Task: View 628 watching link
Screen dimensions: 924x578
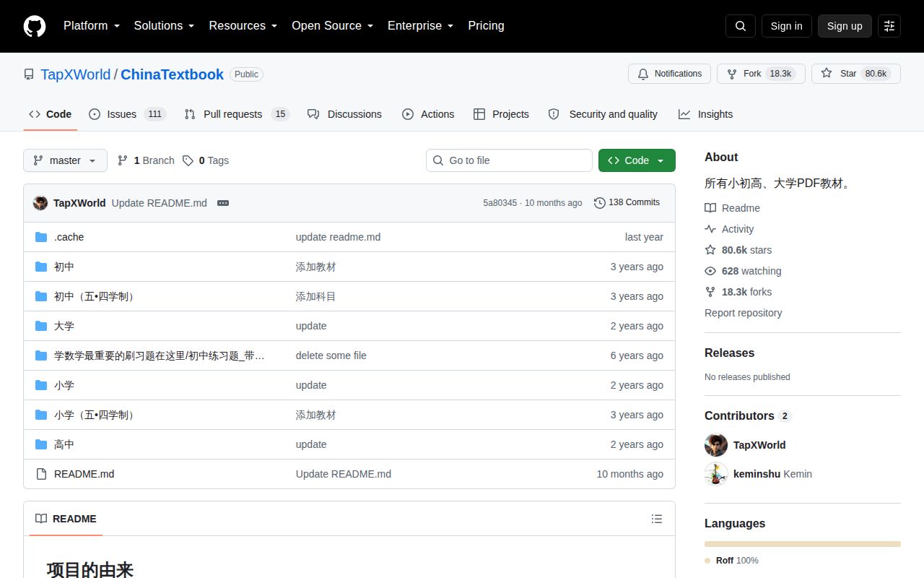Action: pyautogui.click(x=743, y=271)
